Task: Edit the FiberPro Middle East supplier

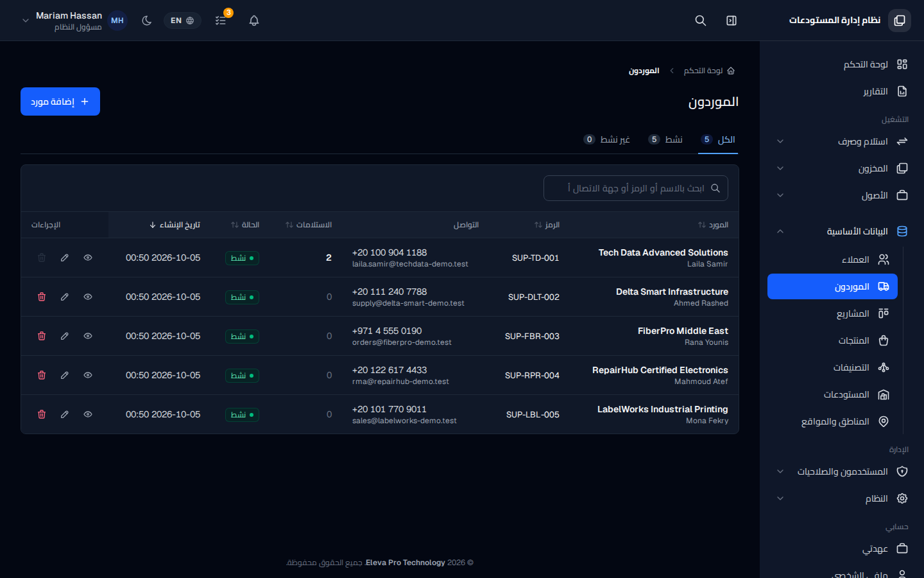Action: 65,336
